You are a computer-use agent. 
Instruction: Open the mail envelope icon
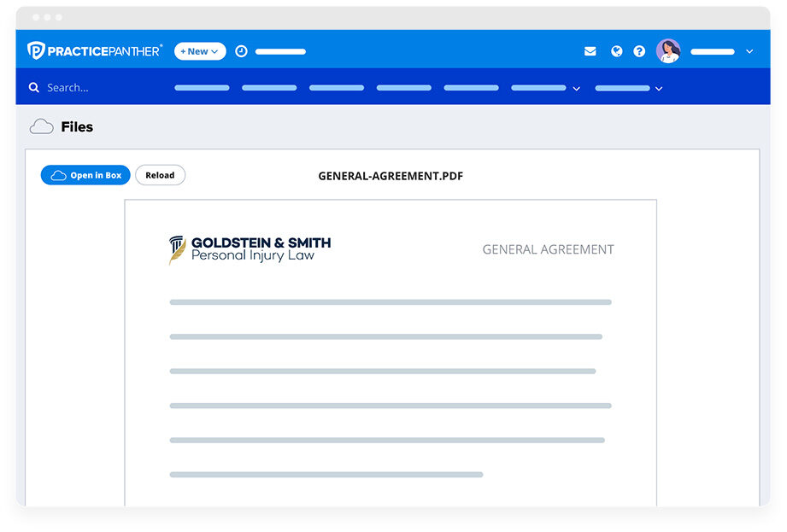tap(590, 51)
